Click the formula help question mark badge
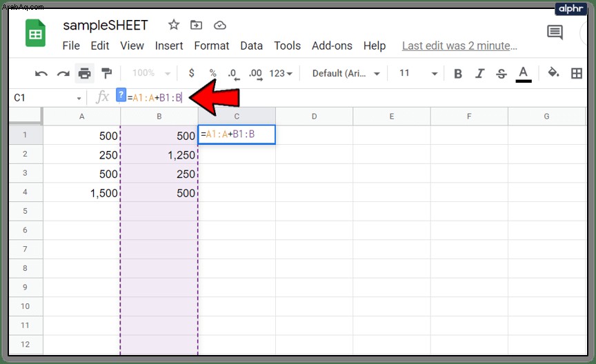Screen dimensions: 596x364 click(121, 94)
